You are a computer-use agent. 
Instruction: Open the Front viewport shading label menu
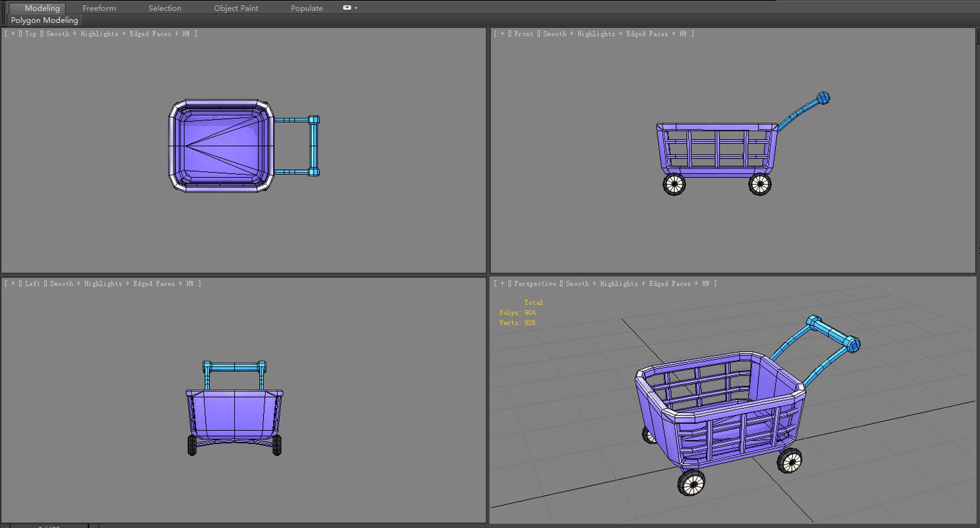tap(615, 34)
